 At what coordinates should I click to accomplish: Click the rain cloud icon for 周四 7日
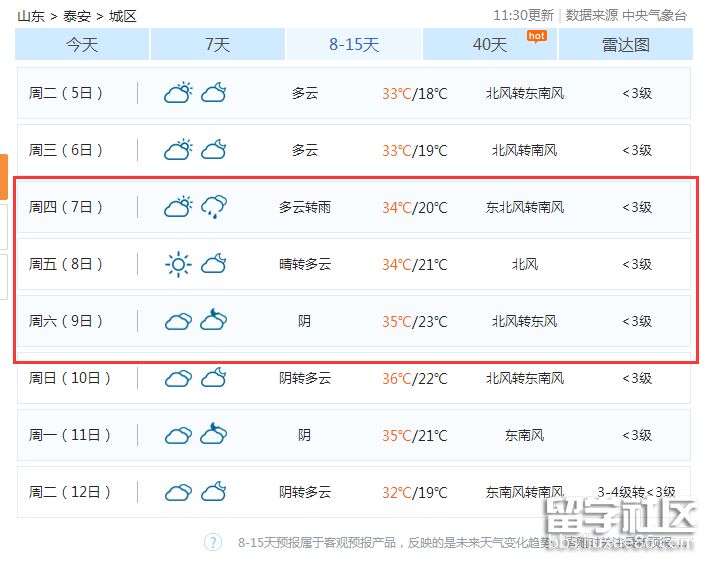pyautogui.click(x=214, y=207)
